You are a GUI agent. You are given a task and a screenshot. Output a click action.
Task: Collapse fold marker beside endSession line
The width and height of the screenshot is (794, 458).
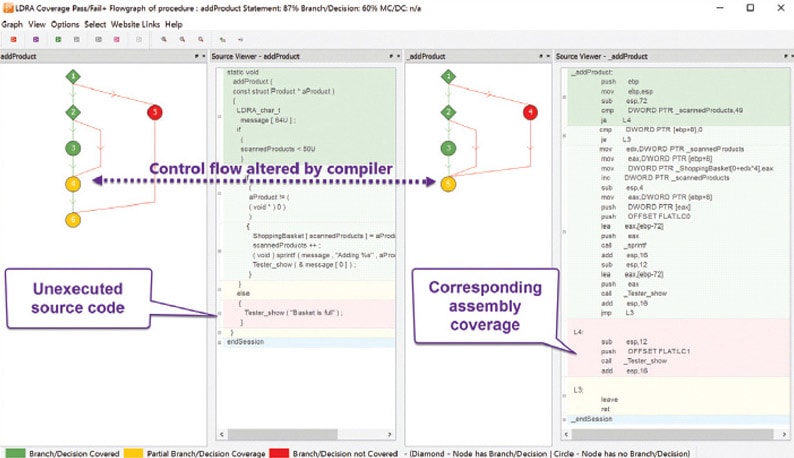coord(219,342)
